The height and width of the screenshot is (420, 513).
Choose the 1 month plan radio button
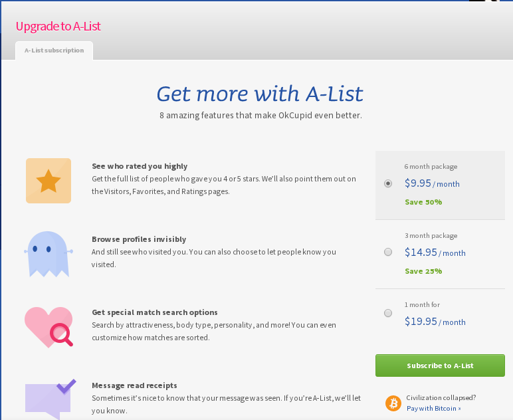pyautogui.click(x=388, y=313)
